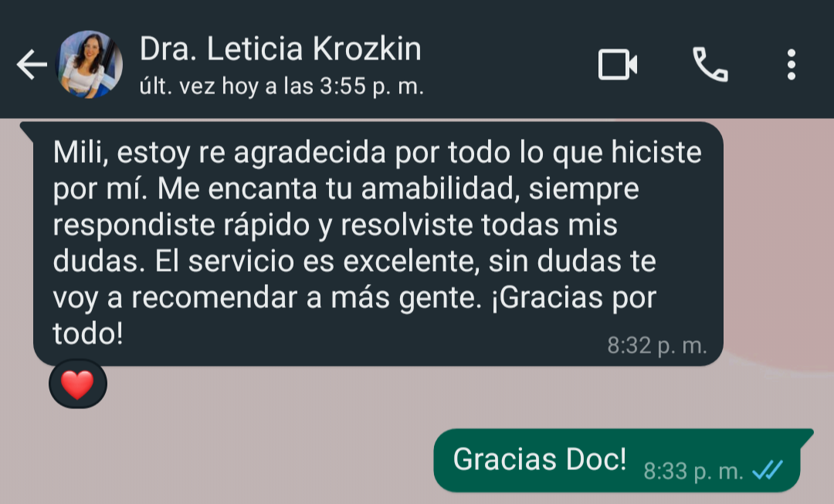Tap the 8:32 p. m. message timestamp
The height and width of the screenshot is (504, 834).
(x=657, y=346)
